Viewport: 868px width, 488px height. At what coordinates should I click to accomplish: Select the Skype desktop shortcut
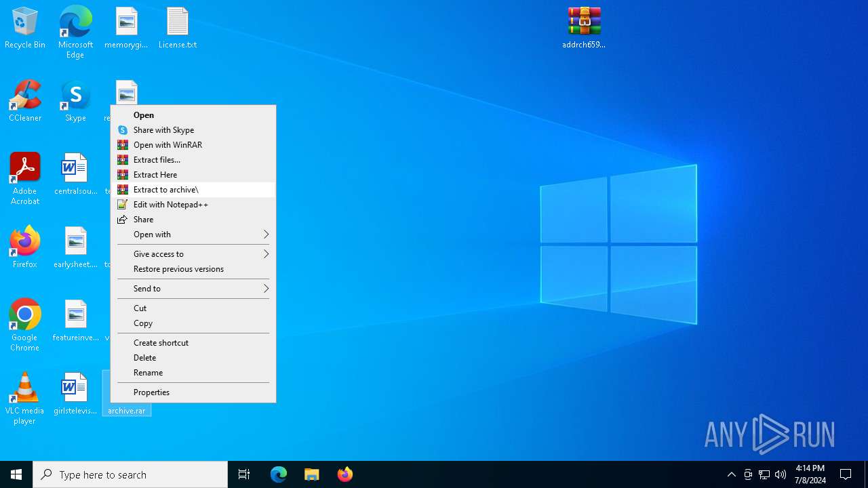click(x=75, y=102)
